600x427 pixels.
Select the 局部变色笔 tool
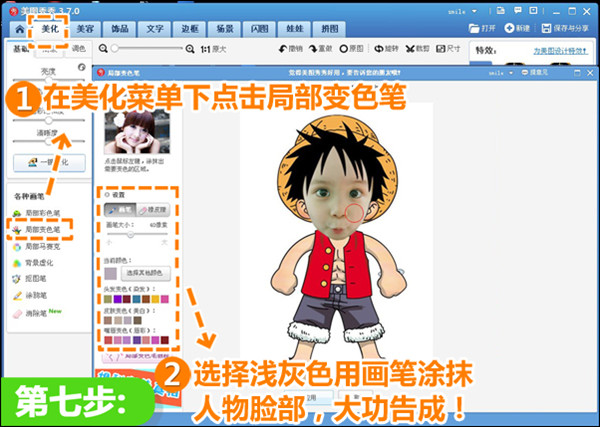click(x=37, y=230)
